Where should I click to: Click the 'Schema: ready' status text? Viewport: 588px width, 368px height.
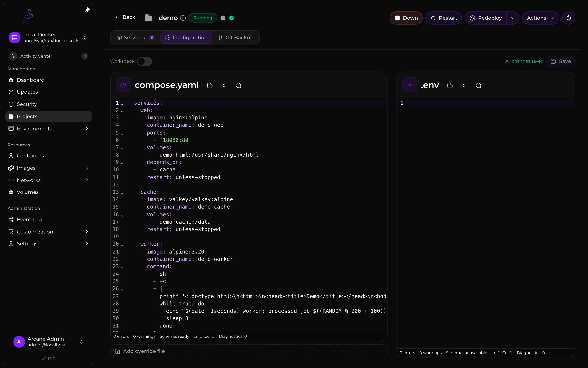(x=174, y=336)
